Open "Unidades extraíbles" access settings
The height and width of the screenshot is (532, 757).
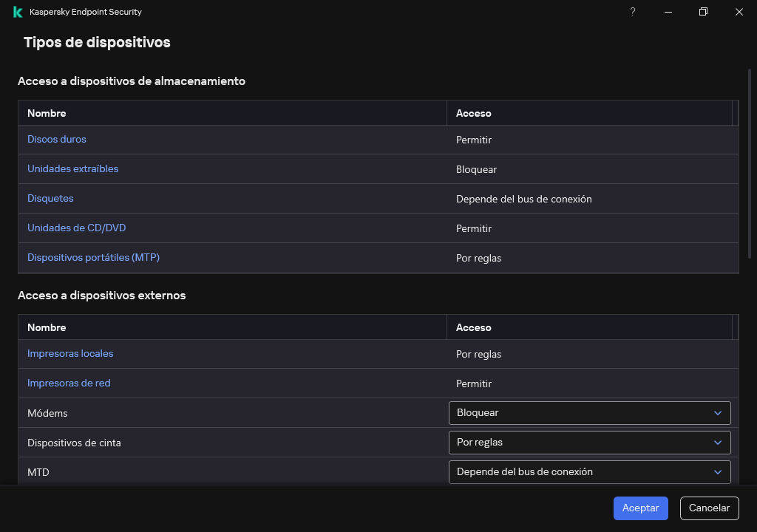(72, 168)
